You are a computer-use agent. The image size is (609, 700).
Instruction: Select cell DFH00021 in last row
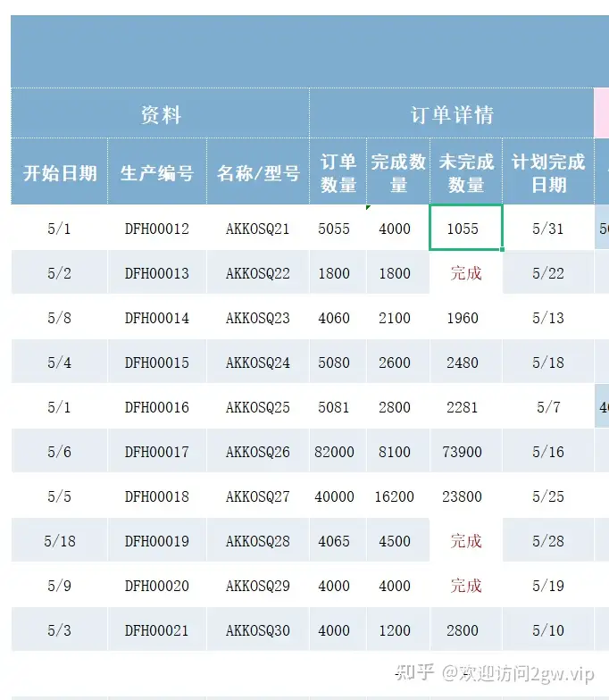point(157,629)
